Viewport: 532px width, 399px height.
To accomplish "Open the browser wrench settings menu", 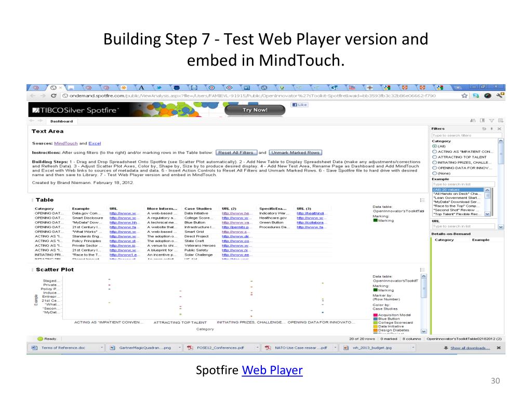I will 500,96.
